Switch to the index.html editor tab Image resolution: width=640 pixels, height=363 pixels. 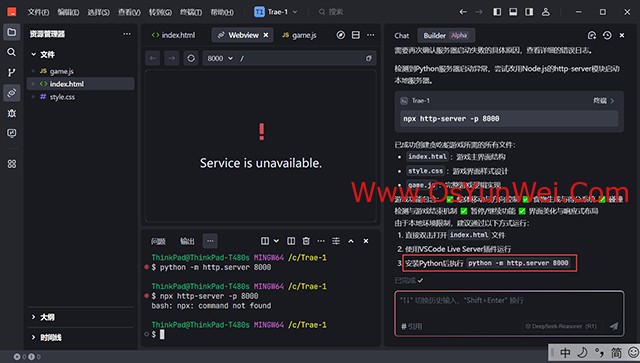point(173,35)
